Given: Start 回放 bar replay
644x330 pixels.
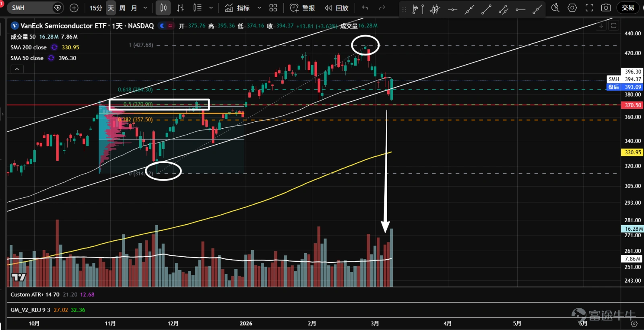Looking at the screenshot, I should click(x=336, y=8).
